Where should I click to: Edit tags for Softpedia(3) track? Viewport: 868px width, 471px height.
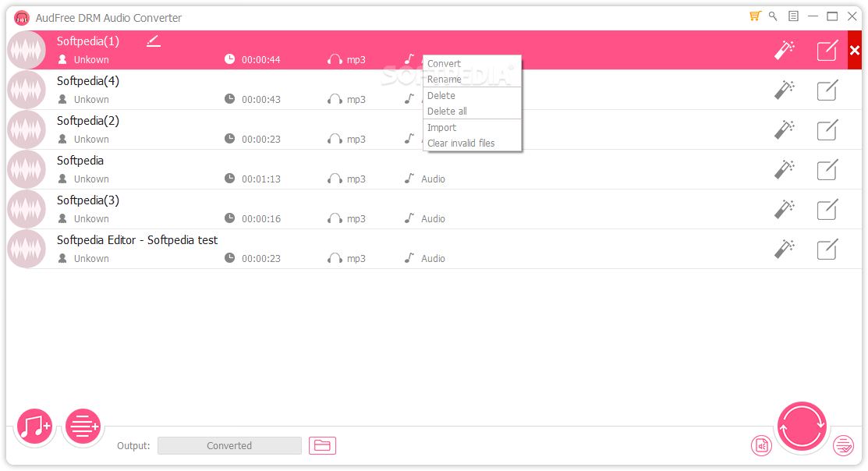[827, 210]
